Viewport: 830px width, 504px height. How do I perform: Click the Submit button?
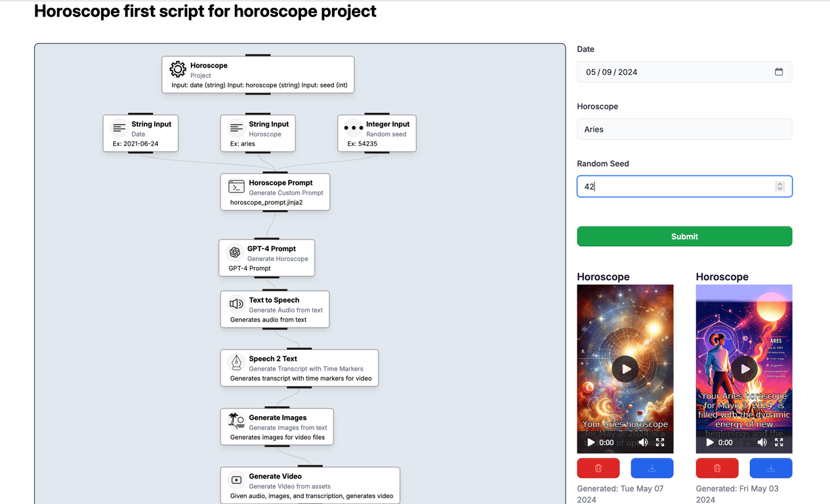(x=684, y=236)
